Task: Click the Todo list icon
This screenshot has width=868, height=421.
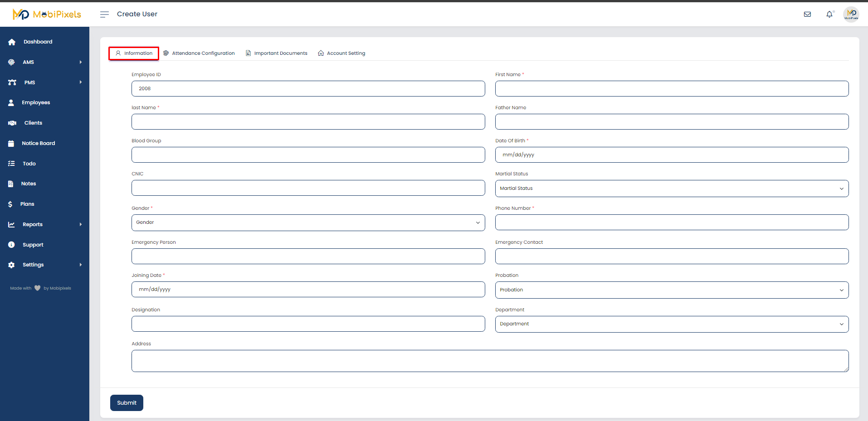Action: click(11, 164)
